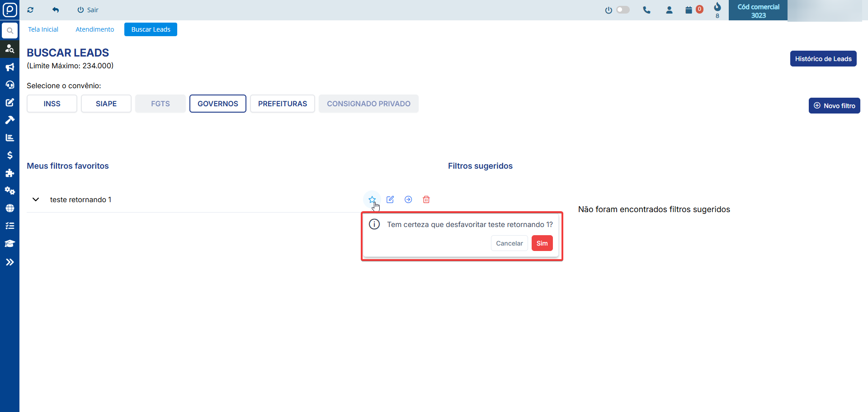
Task: Expand sidebar with double chevron icon
Action: click(x=9, y=262)
